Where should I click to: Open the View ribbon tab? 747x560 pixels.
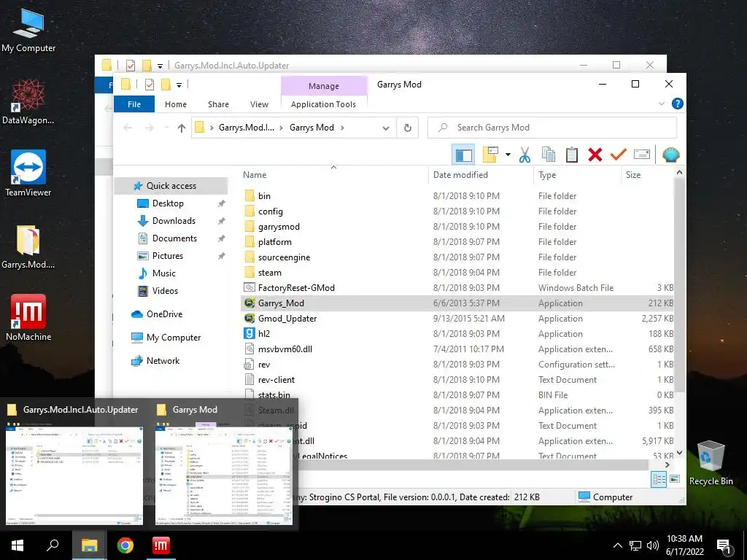pyautogui.click(x=259, y=104)
